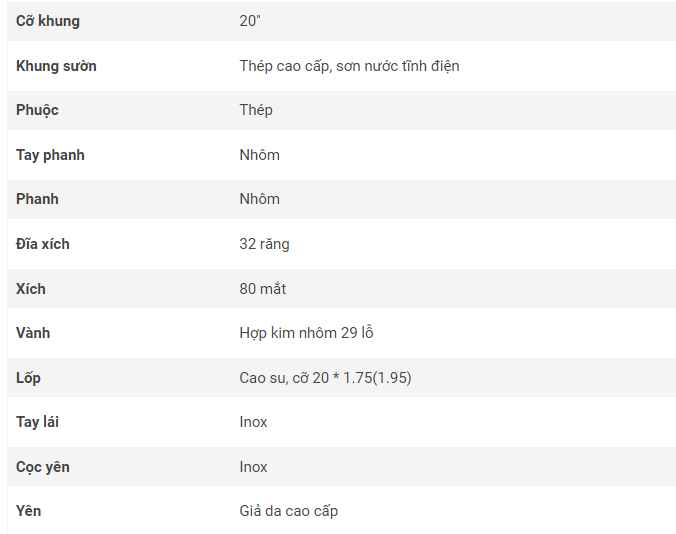676x534 pixels.
Task: Click the "Khung sườn" label
Action: 56,66
